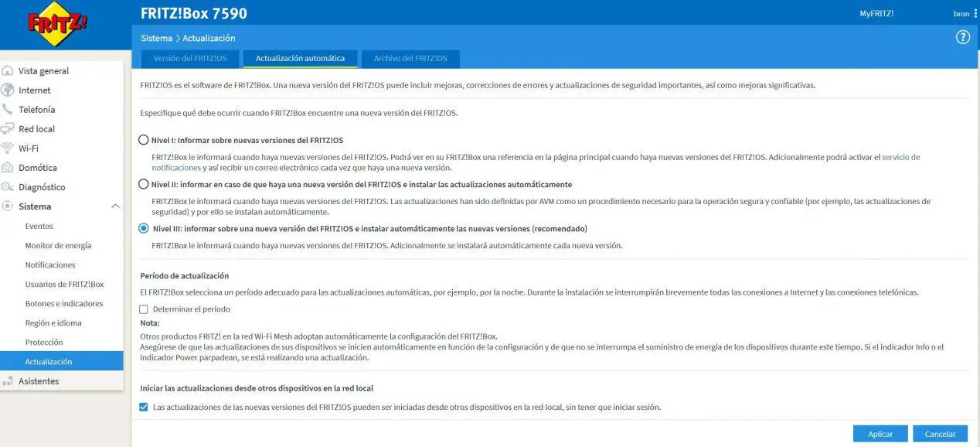Select Nivel II update option
980x447 pixels.
point(143,184)
